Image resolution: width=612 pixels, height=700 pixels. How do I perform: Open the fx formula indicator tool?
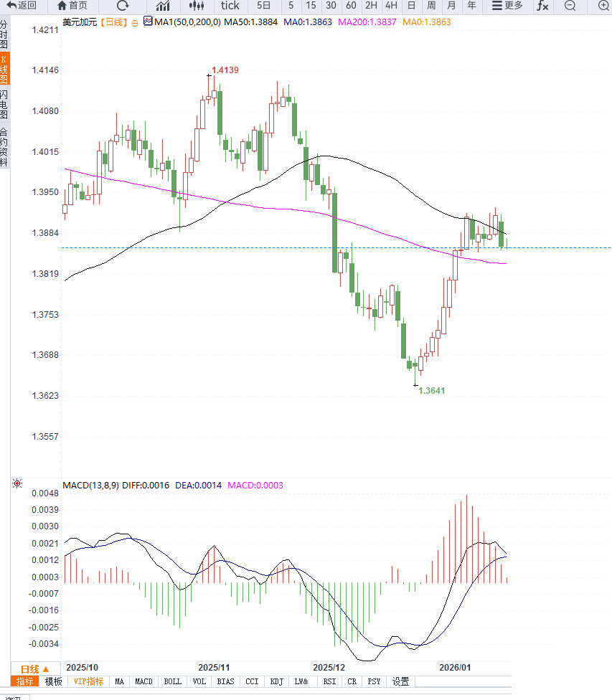pos(542,6)
